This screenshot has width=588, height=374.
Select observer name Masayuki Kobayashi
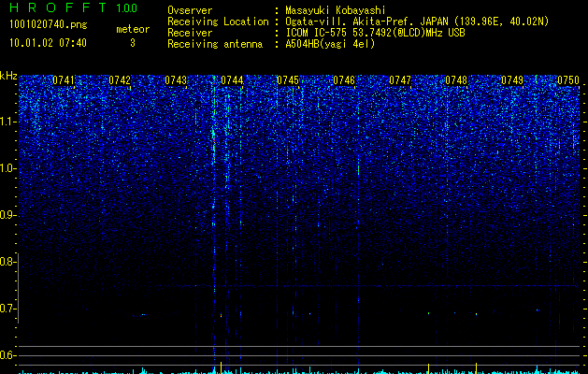[336, 10]
